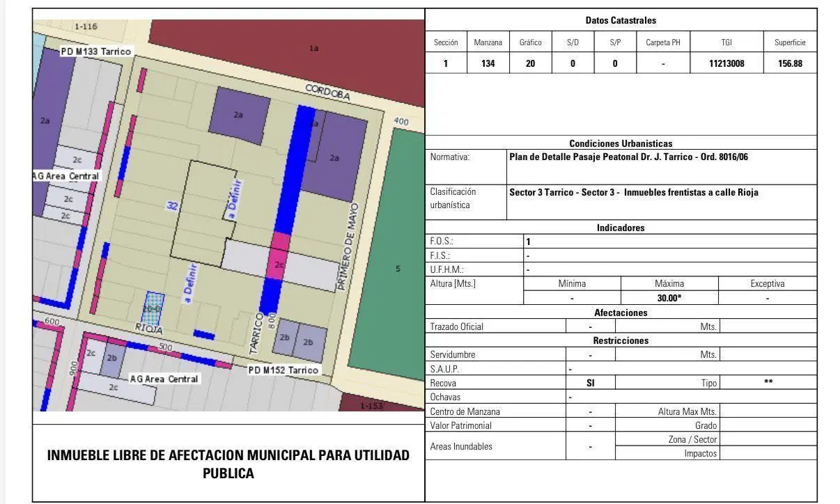Select the 'F.I.S.:' label
Image resolution: width=840 pixels, height=504 pixels.
point(440,255)
